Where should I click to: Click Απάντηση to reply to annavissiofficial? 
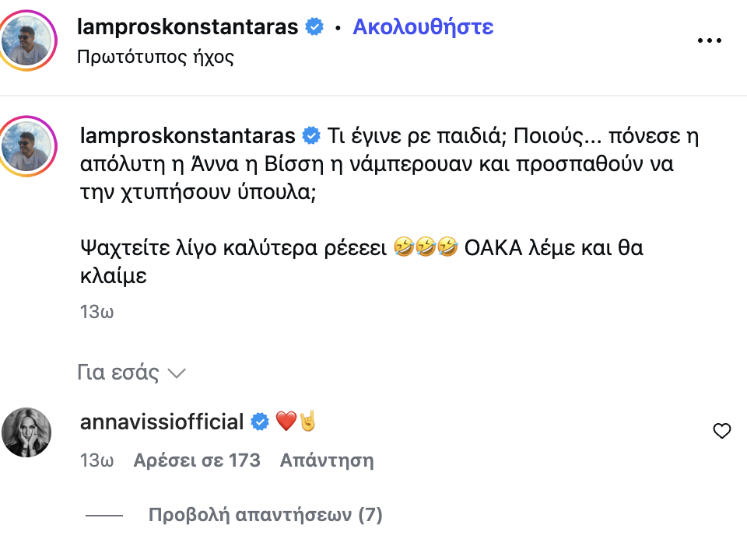tap(327, 460)
